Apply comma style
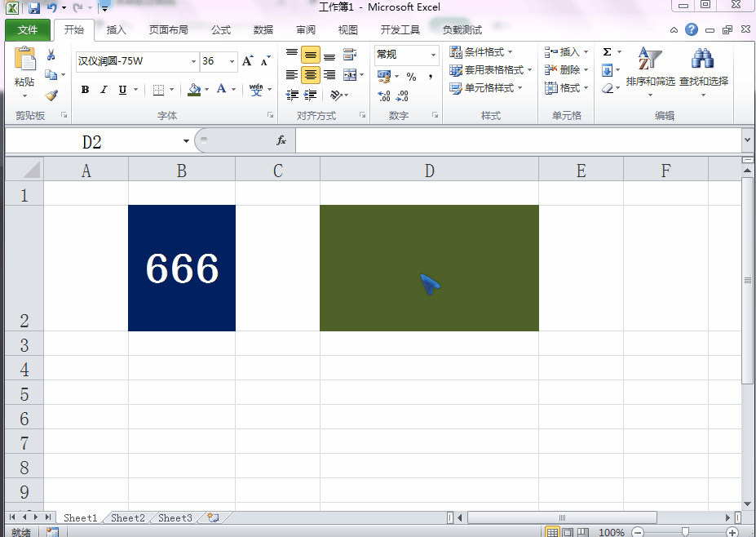Screen dimensions: 756x537 coord(430,76)
